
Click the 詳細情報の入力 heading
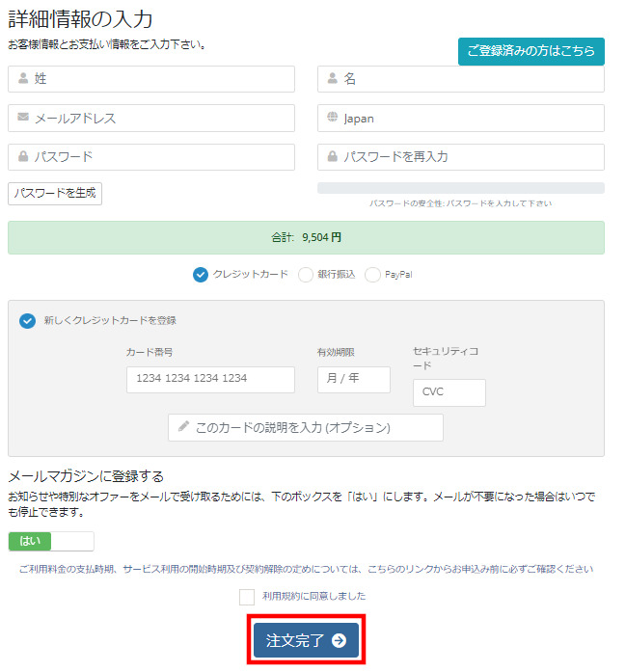click(80, 19)
